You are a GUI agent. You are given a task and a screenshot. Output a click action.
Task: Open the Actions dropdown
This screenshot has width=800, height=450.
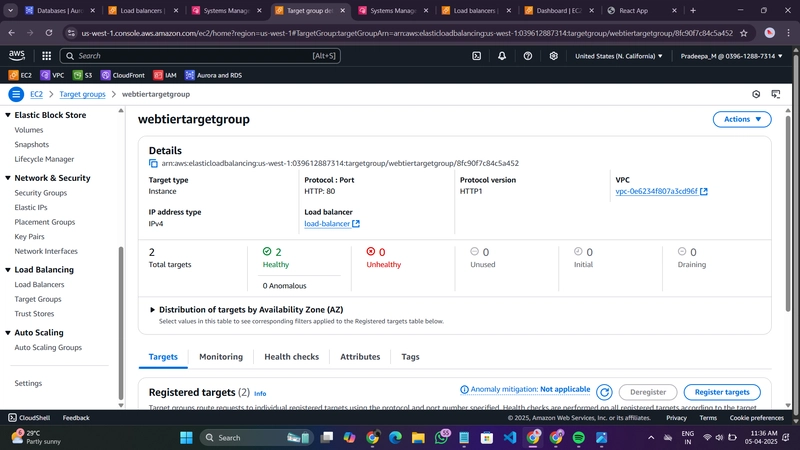pos(742,119)
